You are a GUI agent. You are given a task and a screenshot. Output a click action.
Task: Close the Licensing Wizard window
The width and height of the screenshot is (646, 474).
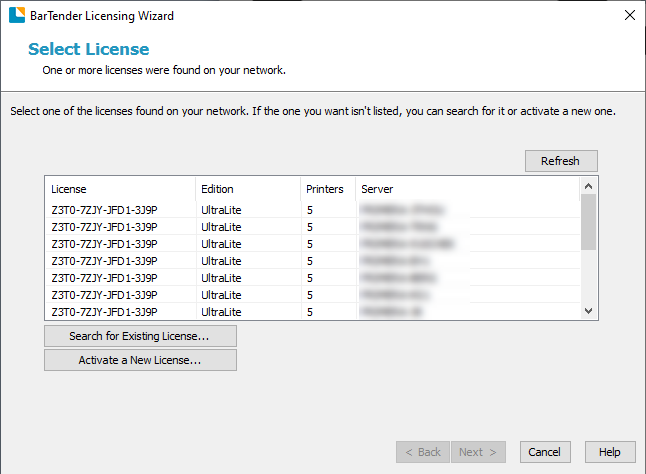[x=628, y=14]
